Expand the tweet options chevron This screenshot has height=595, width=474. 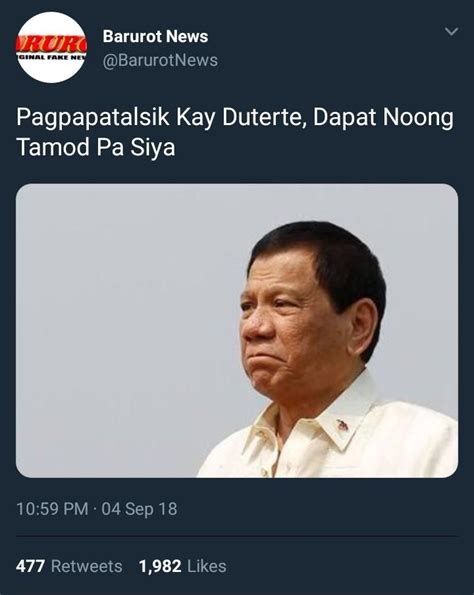(x=451, y=31)
